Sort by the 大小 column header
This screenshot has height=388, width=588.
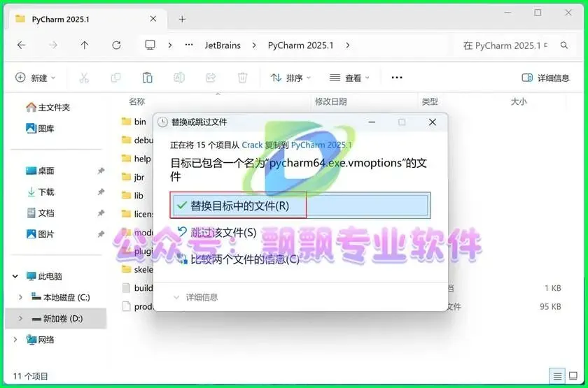[519, 101]
